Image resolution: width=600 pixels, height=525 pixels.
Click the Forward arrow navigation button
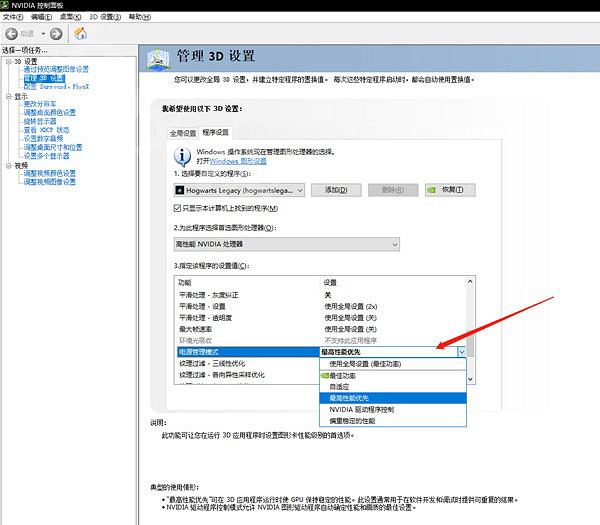point(56,34)
